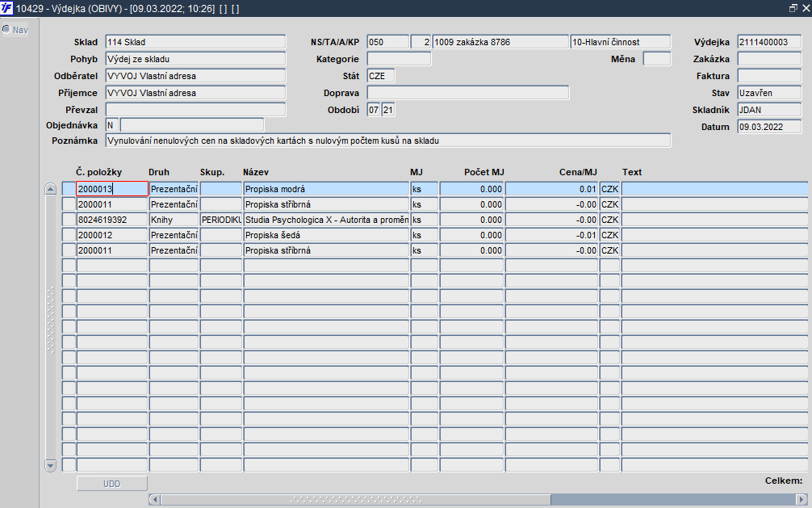
Task: Click the CZK cell in Propiska šedá row
Action: coord(610,235)
